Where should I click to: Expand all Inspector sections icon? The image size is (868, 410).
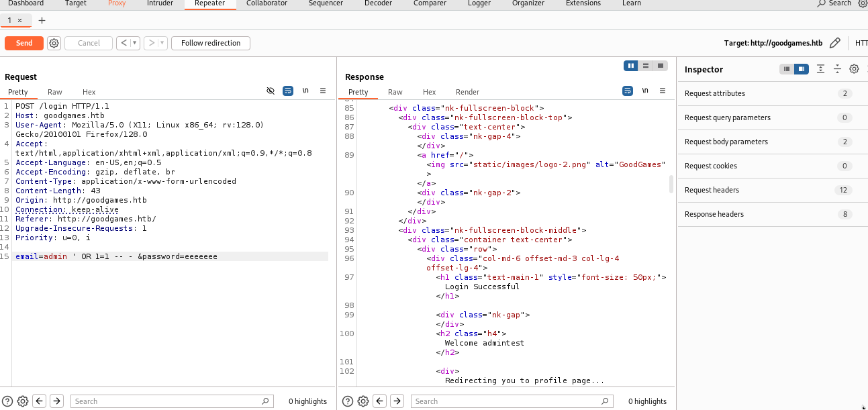(820, 69)
